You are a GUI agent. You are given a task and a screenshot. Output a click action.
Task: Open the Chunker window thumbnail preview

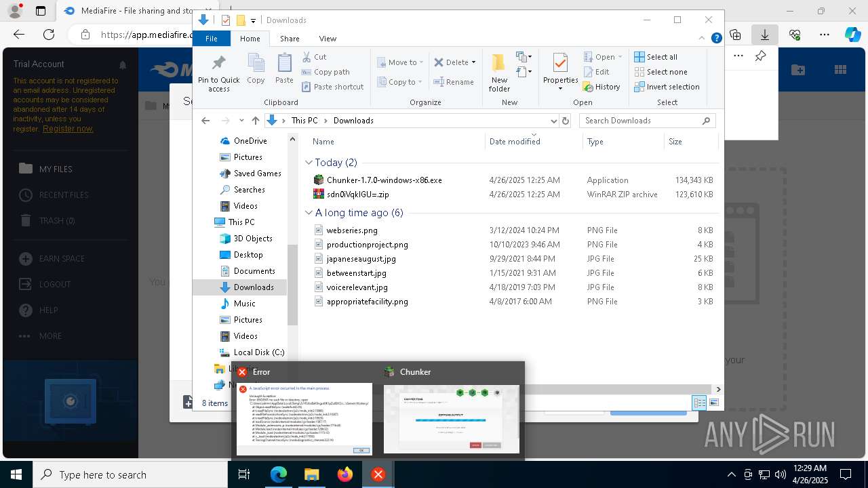452,419
